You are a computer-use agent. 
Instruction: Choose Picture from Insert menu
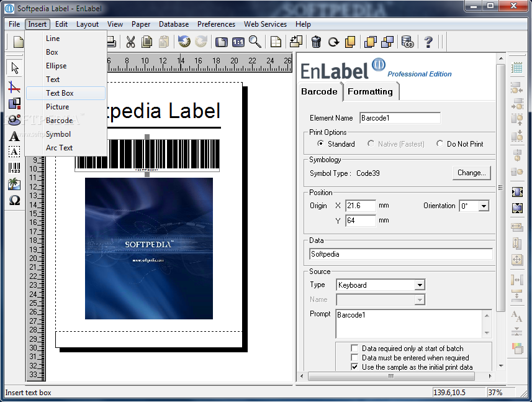[65, 107]
